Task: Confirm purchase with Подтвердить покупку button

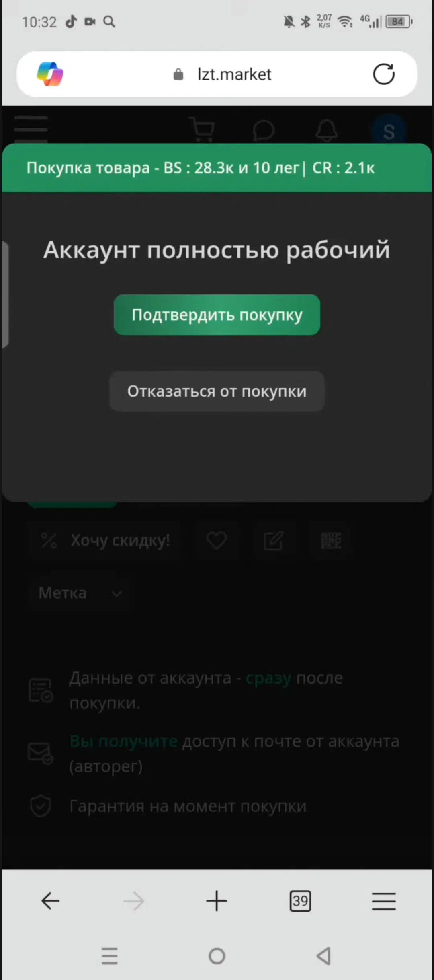Action: click(x=217, y=315)
